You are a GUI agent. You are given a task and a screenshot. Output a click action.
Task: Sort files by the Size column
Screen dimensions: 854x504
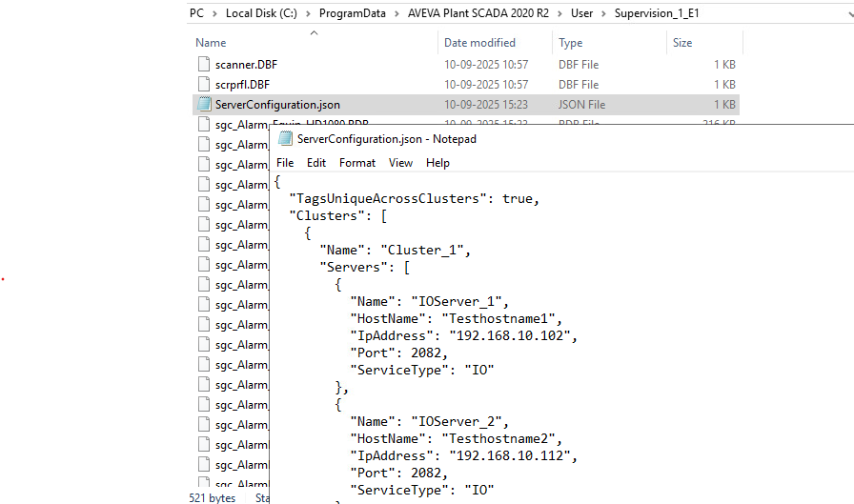click(681, 43)
